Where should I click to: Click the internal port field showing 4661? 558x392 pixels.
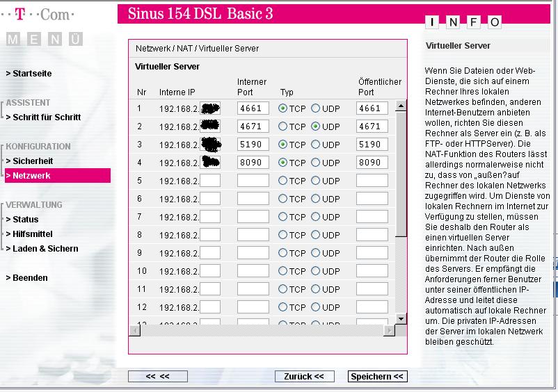click(253, 108)
